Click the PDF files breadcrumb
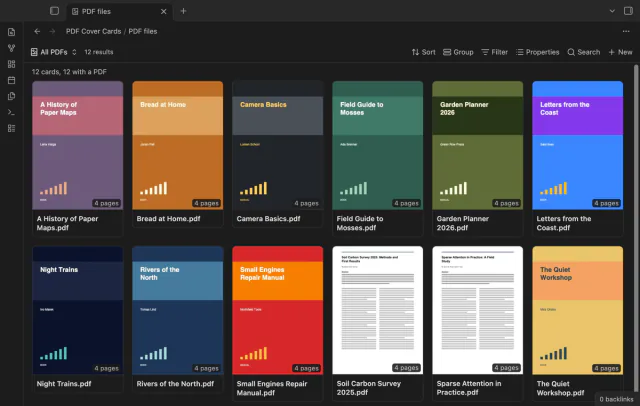This screenshot has height=406, width=640. point(143,31)
